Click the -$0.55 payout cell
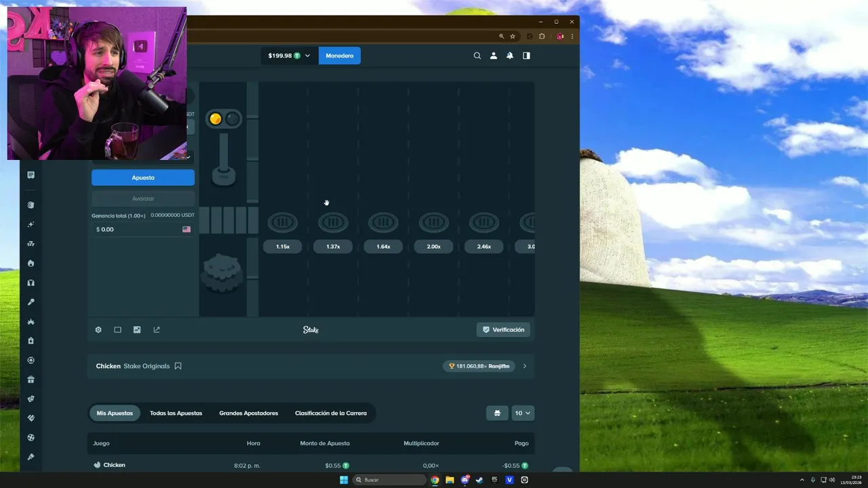Viewport: 868px width, 488px height. tap(515, 466)
